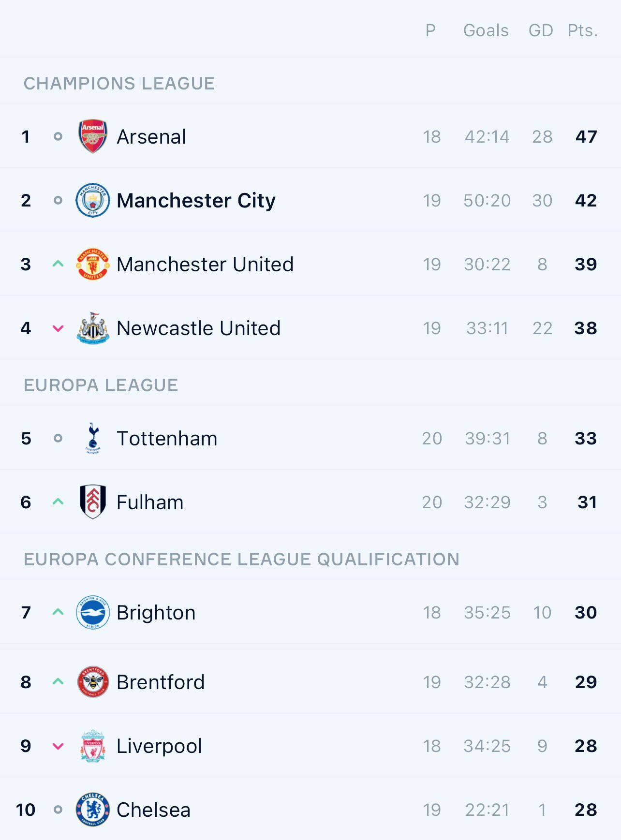Tap the Liverpool club crest
The image size is (621, 840).
(93, 746)
